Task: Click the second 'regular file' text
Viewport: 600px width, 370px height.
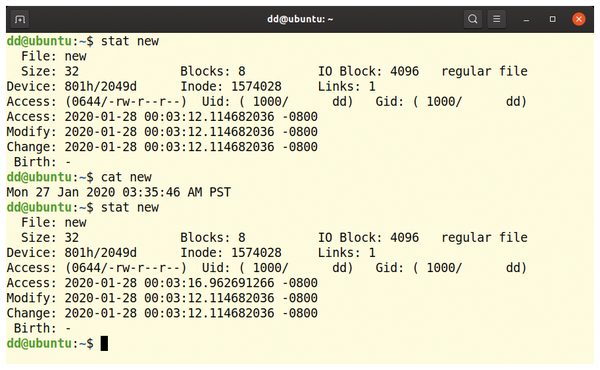Action: (x=484, y=238)
